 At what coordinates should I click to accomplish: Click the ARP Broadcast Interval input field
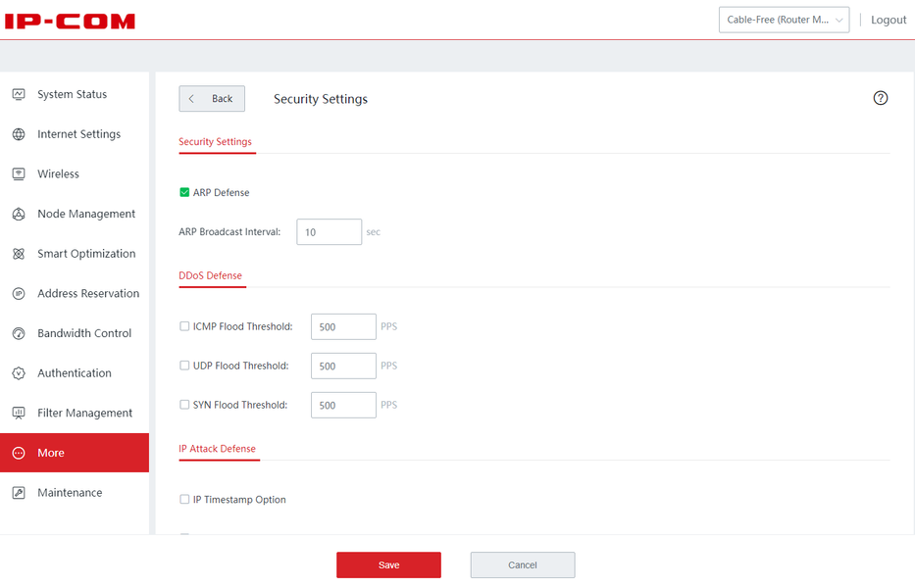click(330, 232)
